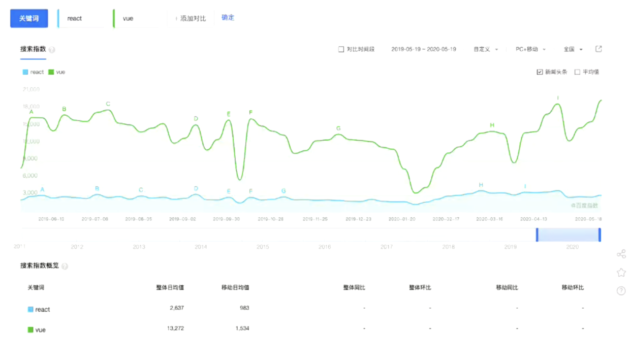Toggle vue series in chart legend
The width and height of the screenshot is (630, 364).
[x=57, y=72]
